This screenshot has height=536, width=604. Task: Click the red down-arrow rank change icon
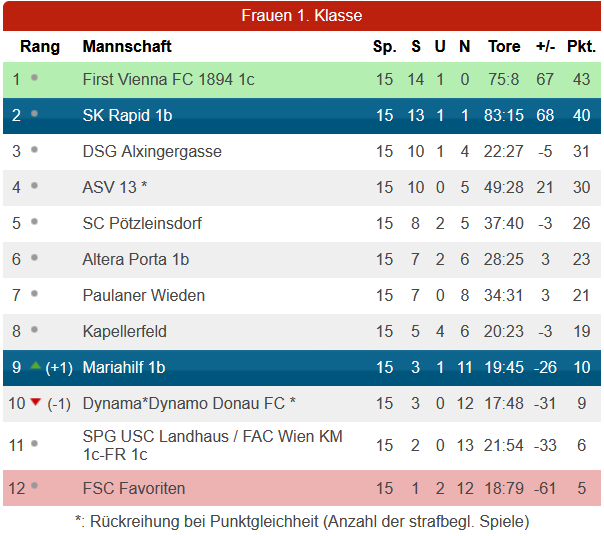tap(35, 402)
